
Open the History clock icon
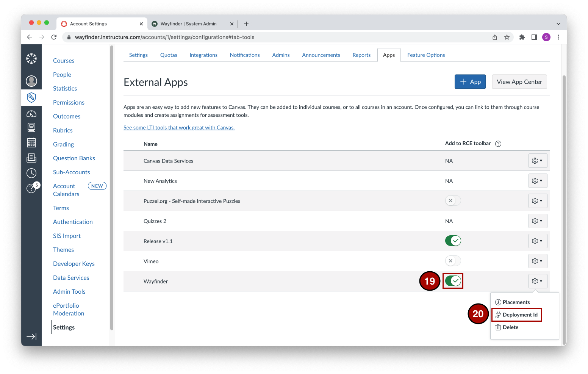pyautogui.click(x=31, y=173)
